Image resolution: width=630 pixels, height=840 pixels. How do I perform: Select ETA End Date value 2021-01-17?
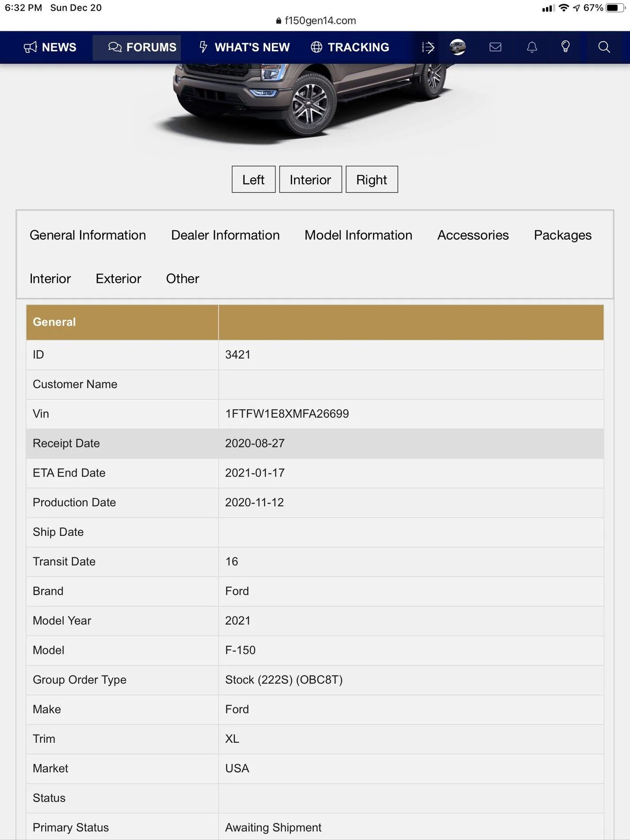point(255,473)
